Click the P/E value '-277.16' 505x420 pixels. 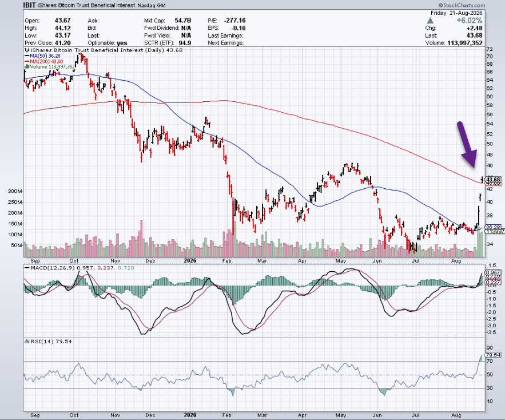coord(235,20)
